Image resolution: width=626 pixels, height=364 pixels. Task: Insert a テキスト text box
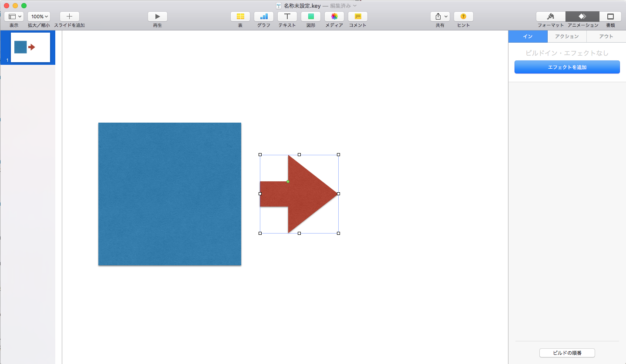[287, 17]
